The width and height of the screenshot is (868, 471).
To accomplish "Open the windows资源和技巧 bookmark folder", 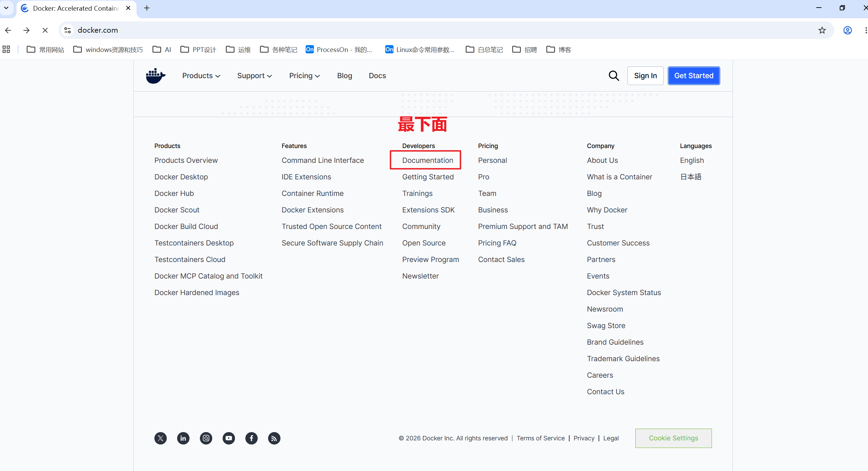I will click(108, 50).
